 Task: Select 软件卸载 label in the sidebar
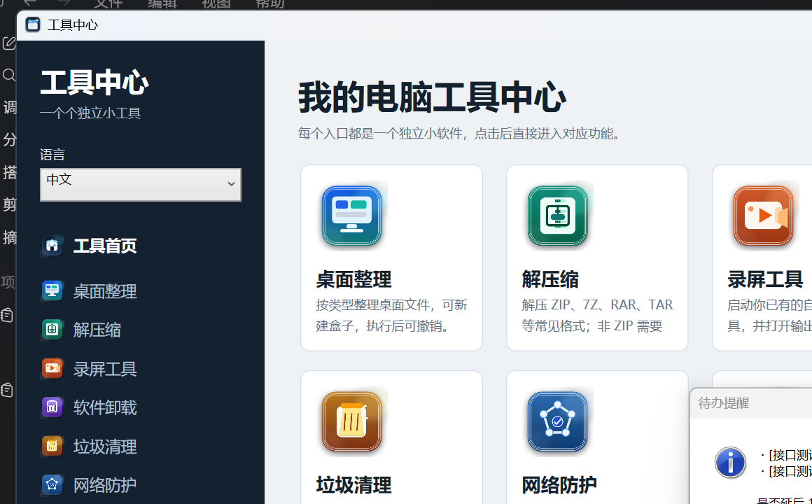click(105, 407)
